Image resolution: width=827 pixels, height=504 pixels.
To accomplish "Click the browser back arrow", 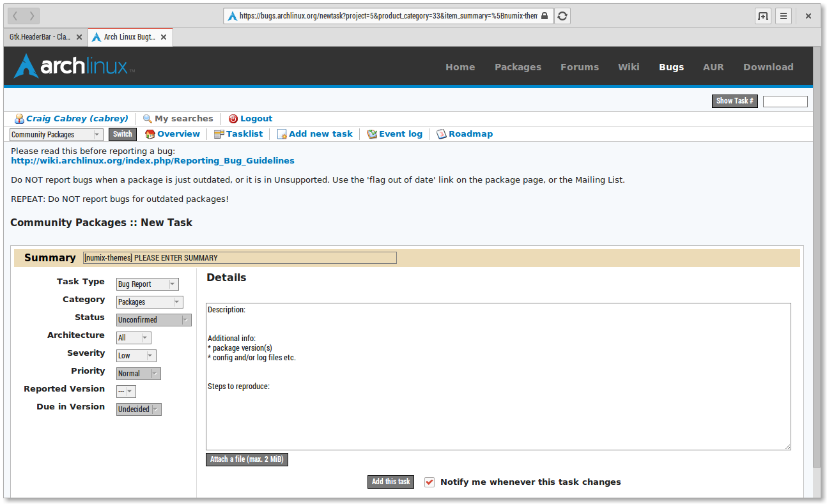I will [16, 16].
